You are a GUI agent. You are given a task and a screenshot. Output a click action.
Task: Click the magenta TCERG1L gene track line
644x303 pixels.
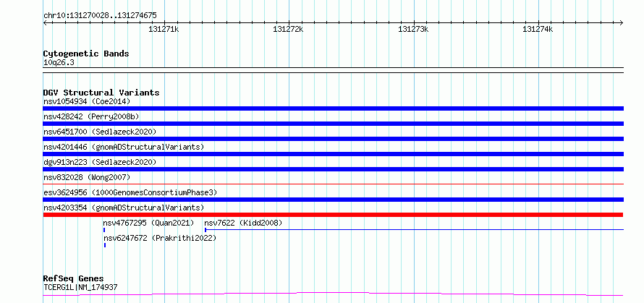[333, 294]
